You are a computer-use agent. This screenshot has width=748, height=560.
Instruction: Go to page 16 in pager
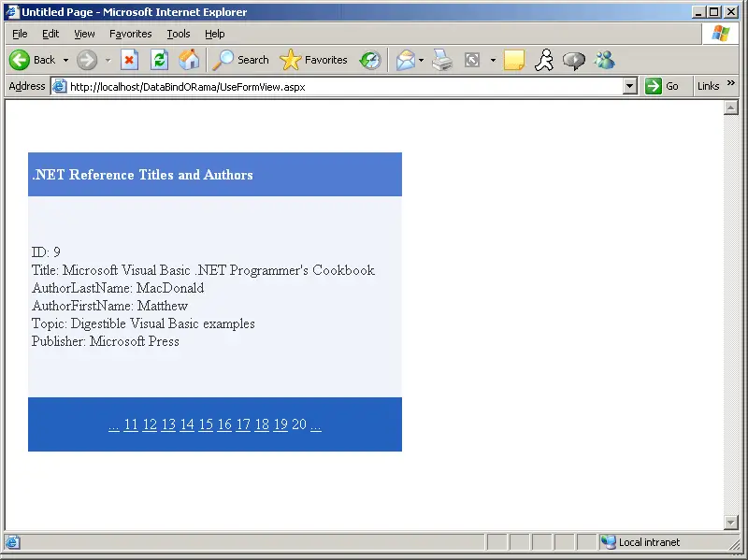[224, 424]
